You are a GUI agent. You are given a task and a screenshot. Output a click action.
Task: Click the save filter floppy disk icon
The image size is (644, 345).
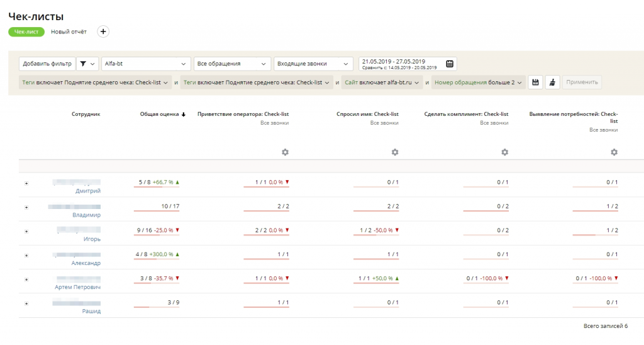point(535,82)
